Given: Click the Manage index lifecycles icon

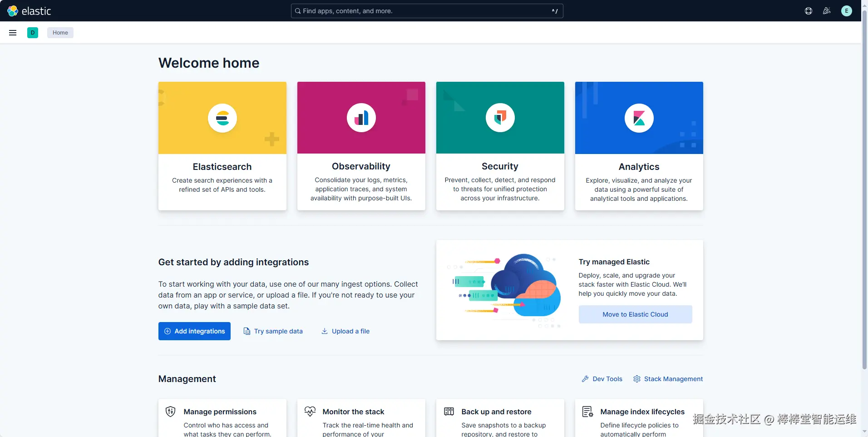Looking at the screenshot, I should (588, 412).
